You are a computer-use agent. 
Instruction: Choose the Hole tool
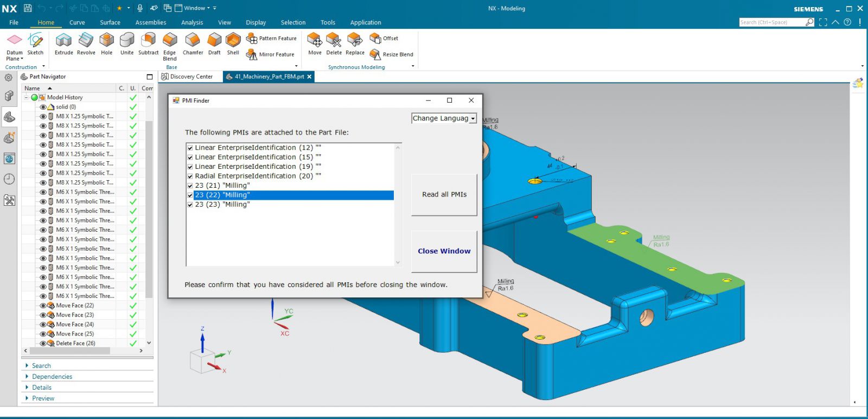[106, 43]
